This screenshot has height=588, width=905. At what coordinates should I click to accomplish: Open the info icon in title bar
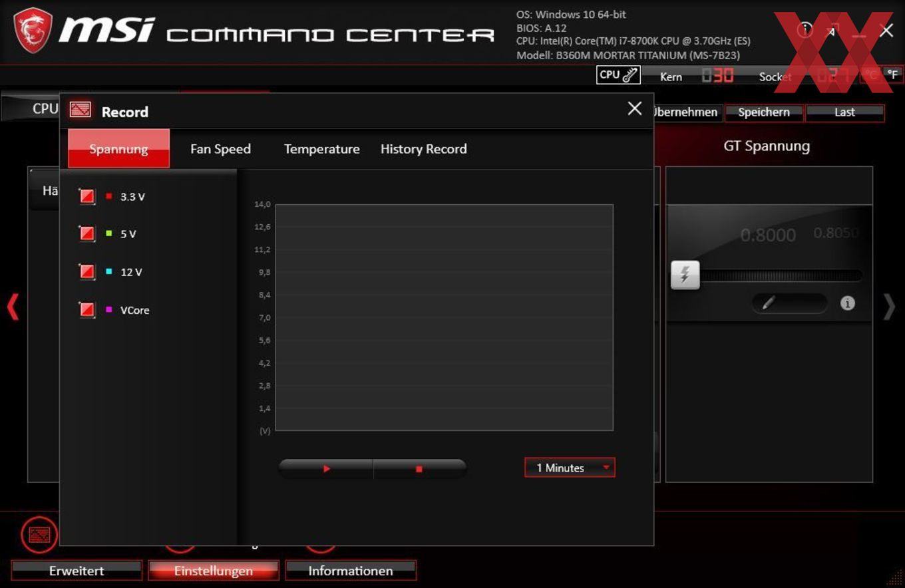[805, 30]
